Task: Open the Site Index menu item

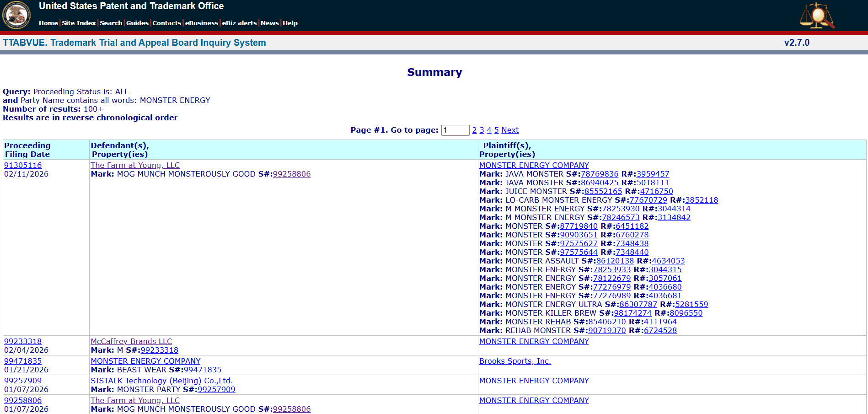Action: tap(79, 23)
